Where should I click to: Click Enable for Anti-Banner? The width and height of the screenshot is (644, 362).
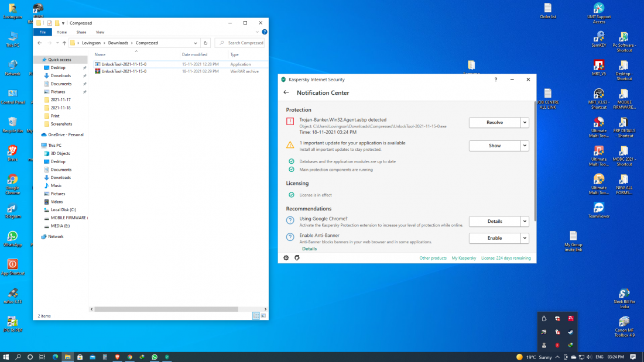[x=495, y=238]
